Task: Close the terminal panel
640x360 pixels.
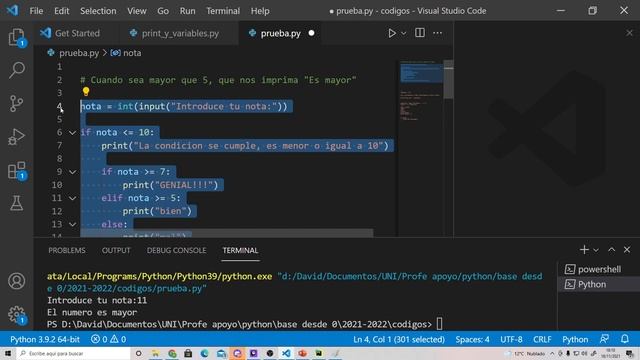Action: pos(627,250)
